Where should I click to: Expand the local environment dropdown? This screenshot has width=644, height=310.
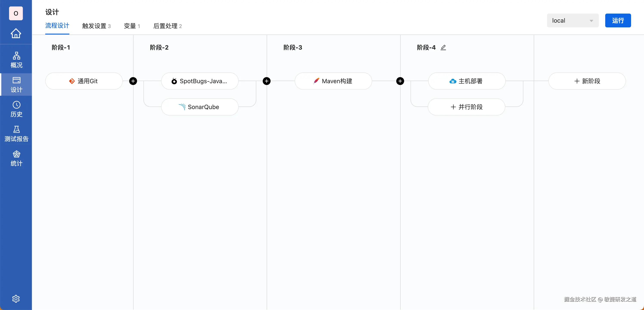572,20
